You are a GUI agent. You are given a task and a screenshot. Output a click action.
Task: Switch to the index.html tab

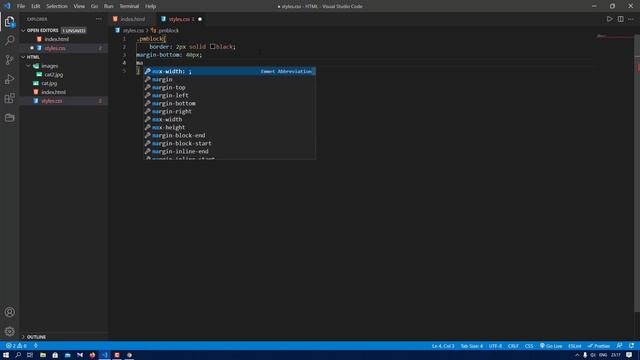(x=132, y=19)
